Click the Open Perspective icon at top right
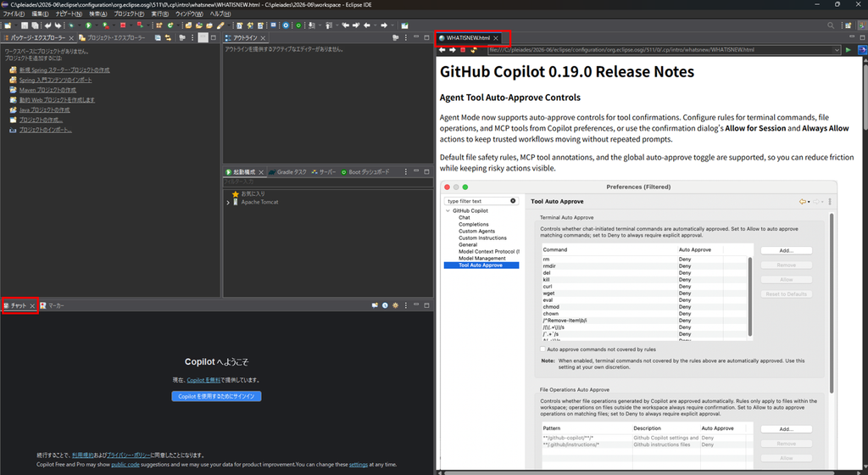Viewport: 868px width, 475px height. point(848,25)
